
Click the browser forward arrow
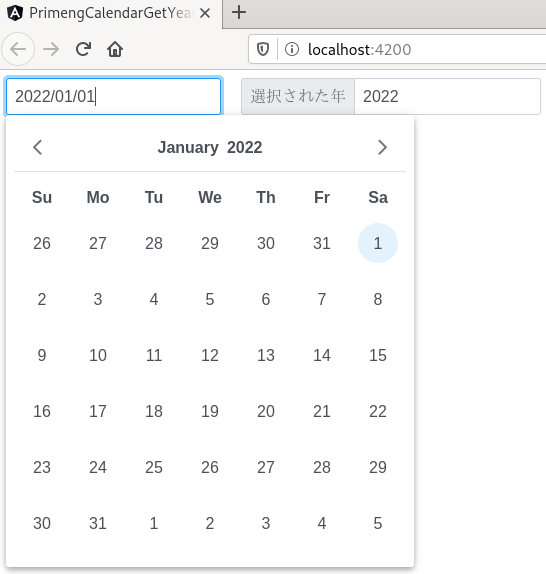pos(51,49)
